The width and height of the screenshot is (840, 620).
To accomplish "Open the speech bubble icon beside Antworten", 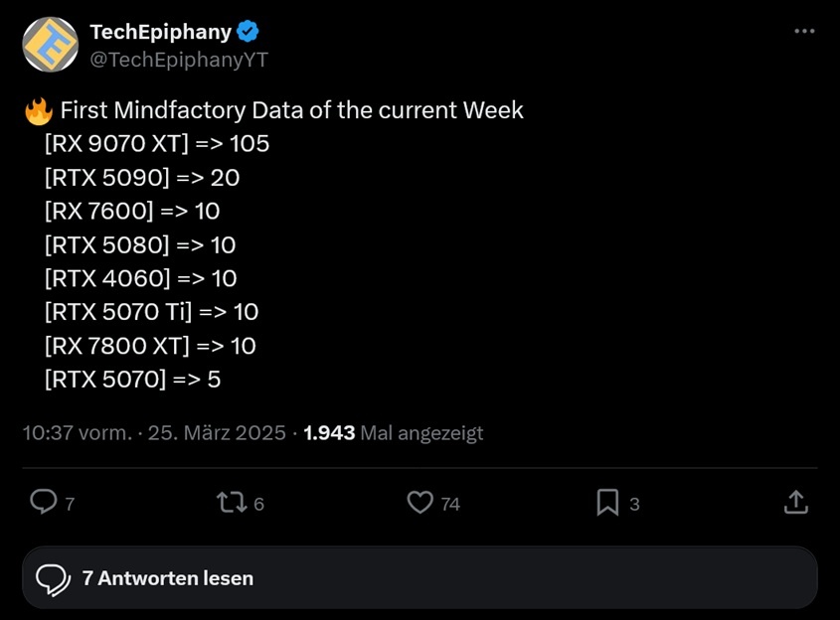I will [50, 577].
